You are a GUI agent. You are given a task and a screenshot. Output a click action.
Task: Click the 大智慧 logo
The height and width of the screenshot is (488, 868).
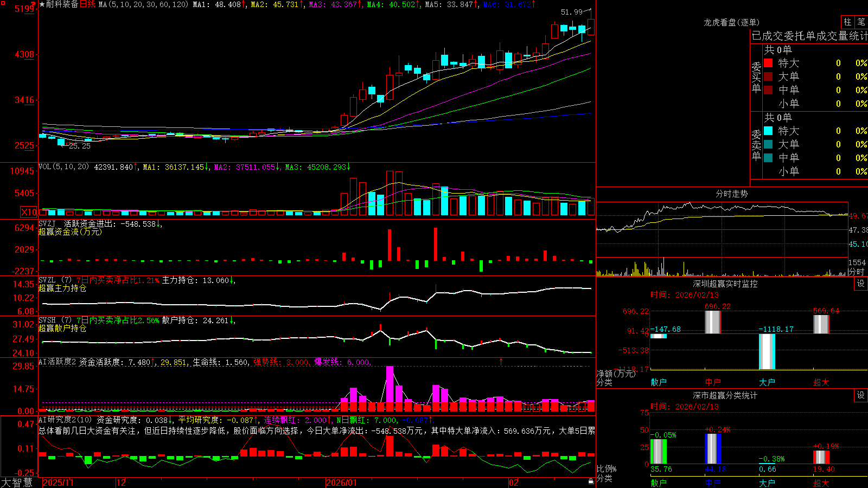(17, 483)
